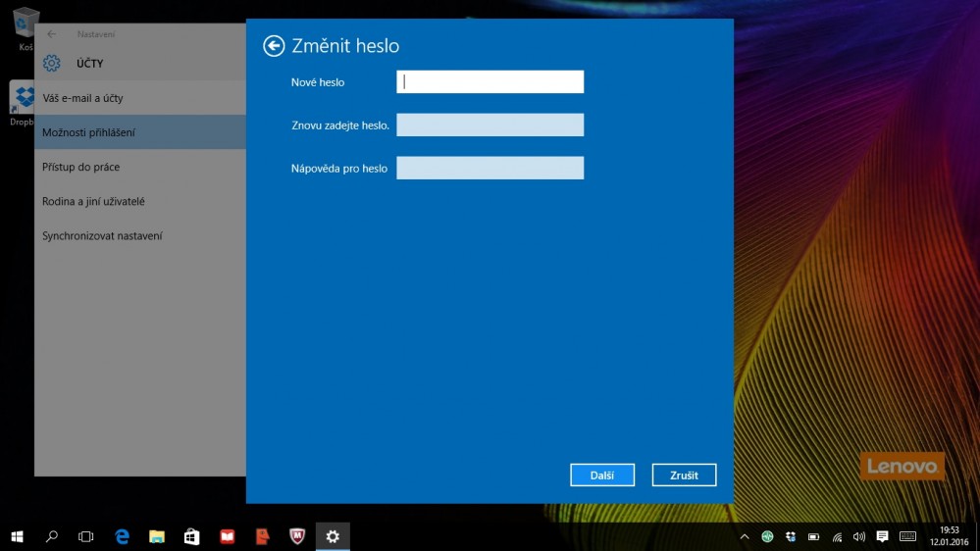The height and width of the screenshot is (551, 980).
Task: Click the back arrow beside Změnit heslo
Action: point(274,46)
